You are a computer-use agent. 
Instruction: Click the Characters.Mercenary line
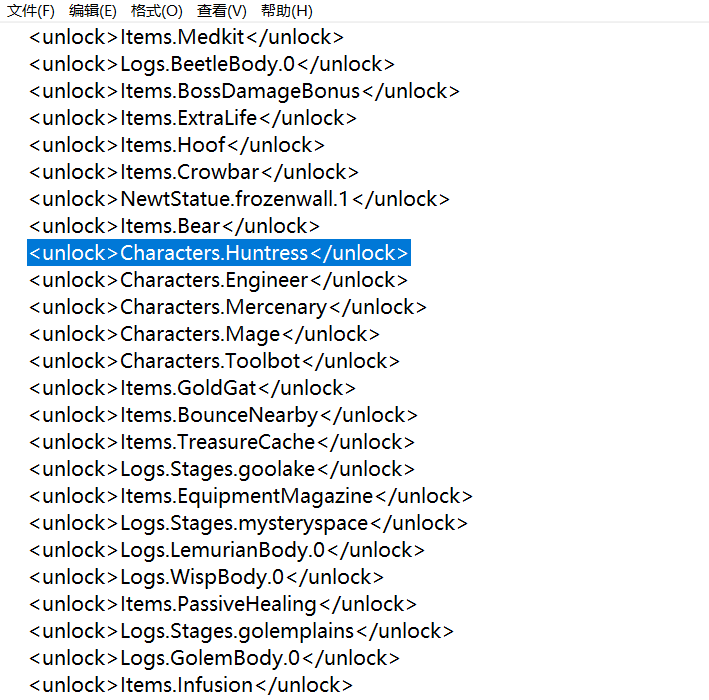[227, 307]
